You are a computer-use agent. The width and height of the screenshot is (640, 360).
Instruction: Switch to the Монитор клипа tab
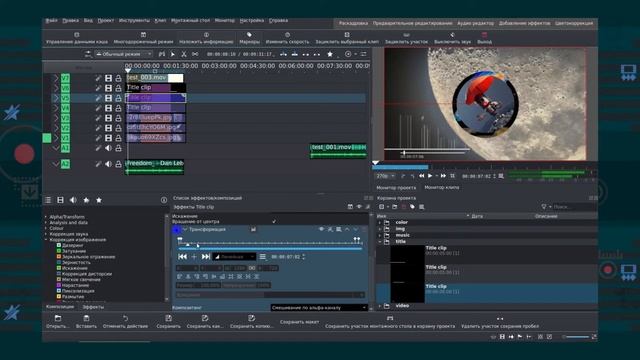tap(442, 187)
